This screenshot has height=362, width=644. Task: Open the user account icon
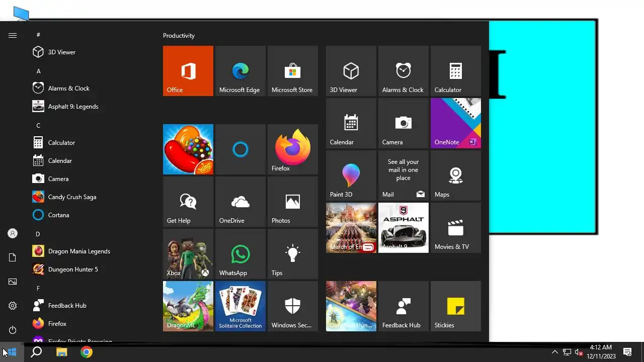(13, 233)
